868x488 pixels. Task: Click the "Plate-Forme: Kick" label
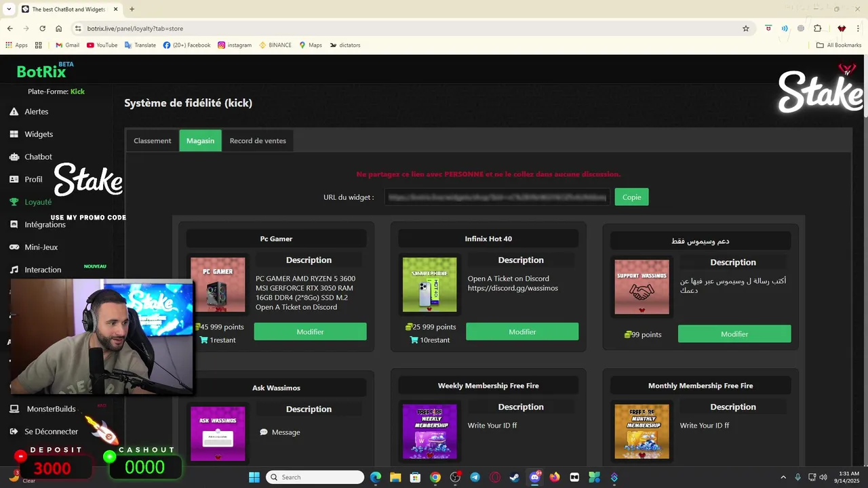pos(56,91)
